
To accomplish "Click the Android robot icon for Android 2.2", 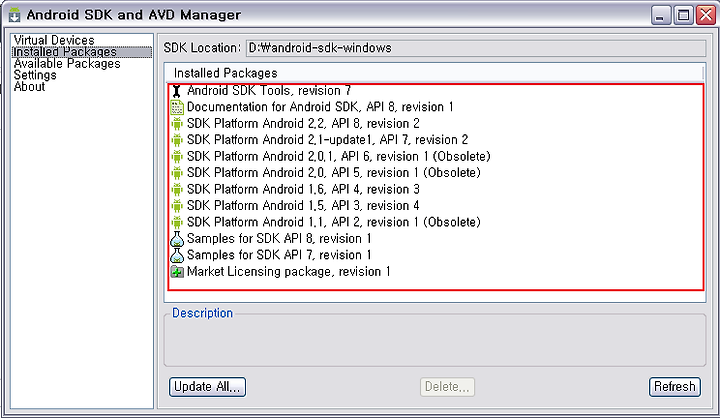I will tap(177, 124).
